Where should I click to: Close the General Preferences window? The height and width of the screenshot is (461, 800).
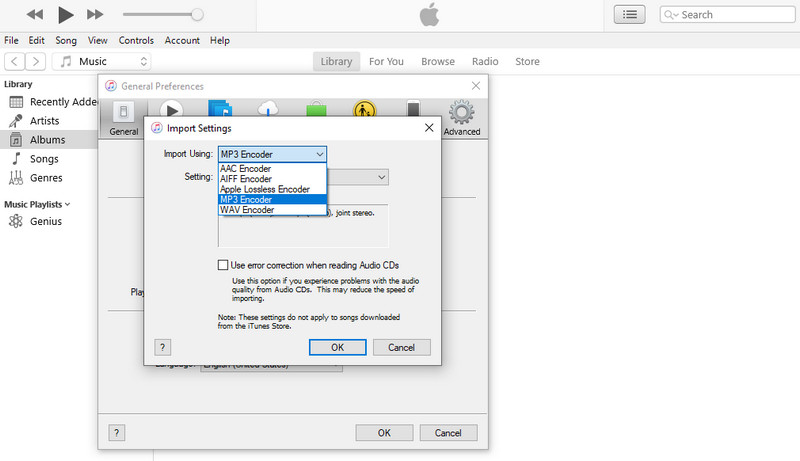point(476,86)
